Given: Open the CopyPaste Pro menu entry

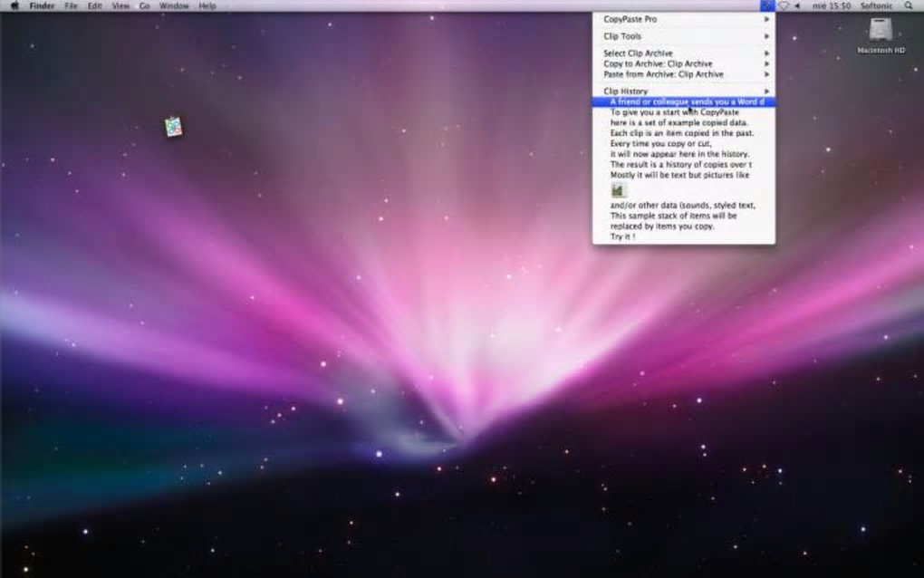Looking at the screenshot, I should coord(684,19).
